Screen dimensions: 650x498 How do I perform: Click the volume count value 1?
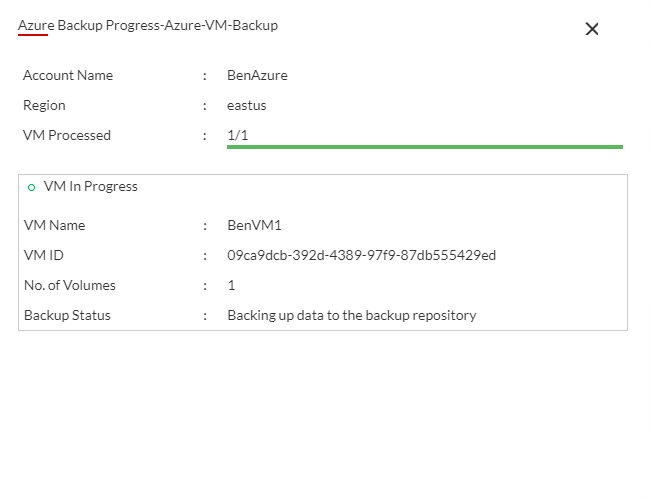tap(231, 285)
